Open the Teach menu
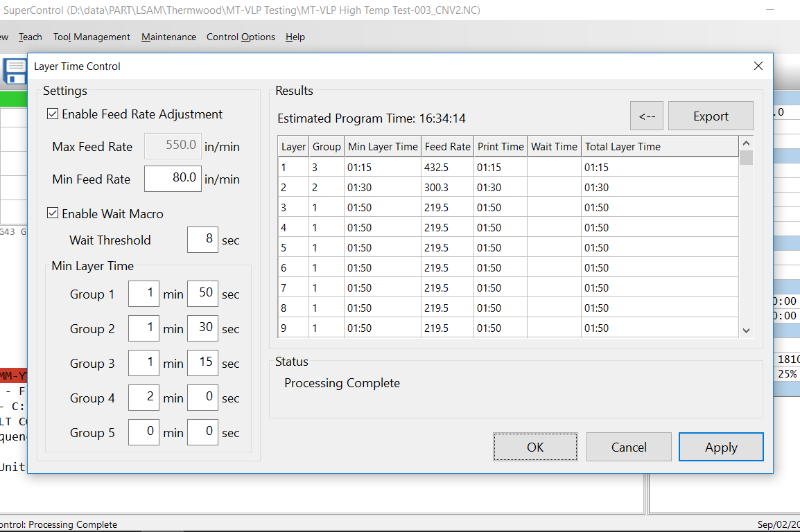Image resolution: width=800 pixels, height=532 pixels. 30,37
